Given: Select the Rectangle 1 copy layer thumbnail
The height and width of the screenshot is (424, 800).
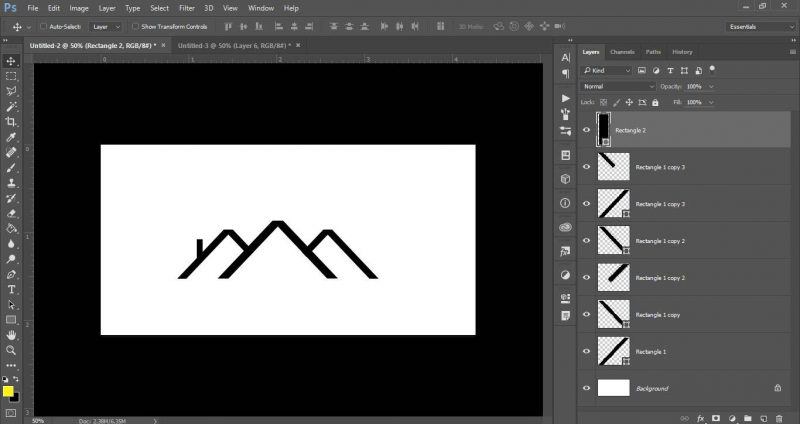Looking at the screenshot, I should click(613, 314).
